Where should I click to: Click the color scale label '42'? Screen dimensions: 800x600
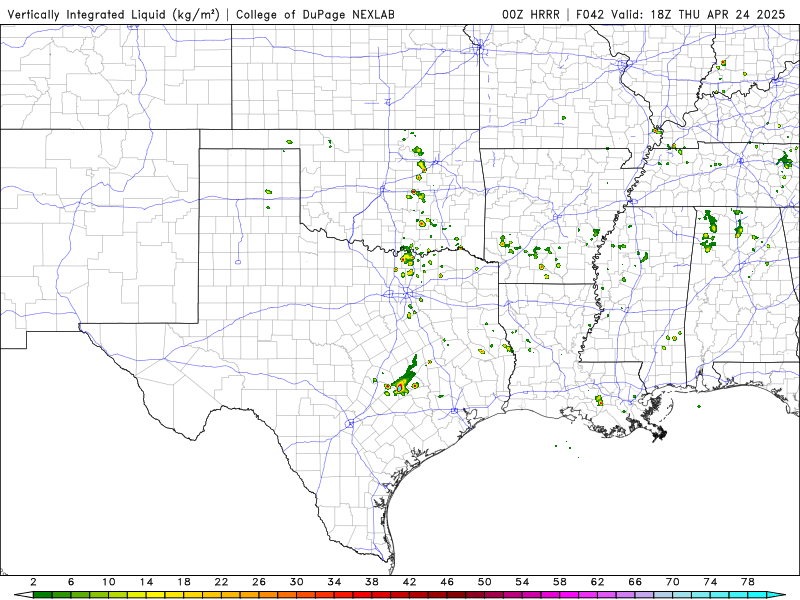(x=410, y=582)
